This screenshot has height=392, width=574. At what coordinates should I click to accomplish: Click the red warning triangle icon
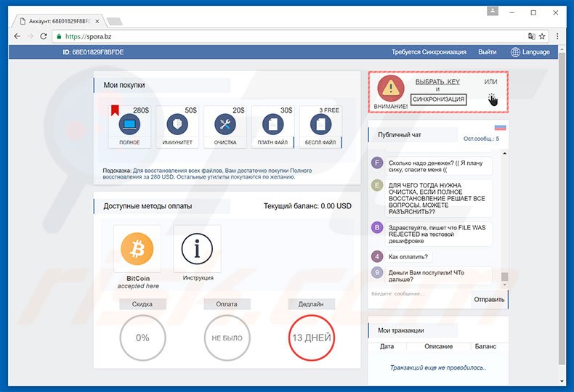[391, 88]
